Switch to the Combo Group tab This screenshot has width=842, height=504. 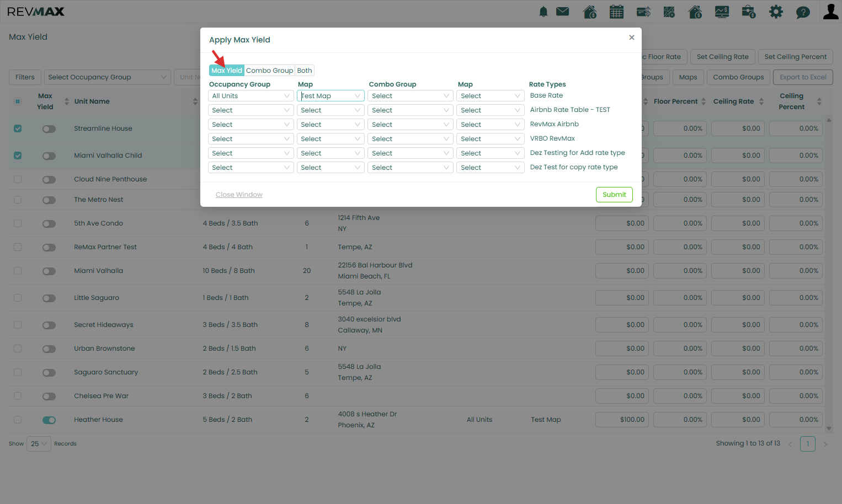(x=269, y=71)
